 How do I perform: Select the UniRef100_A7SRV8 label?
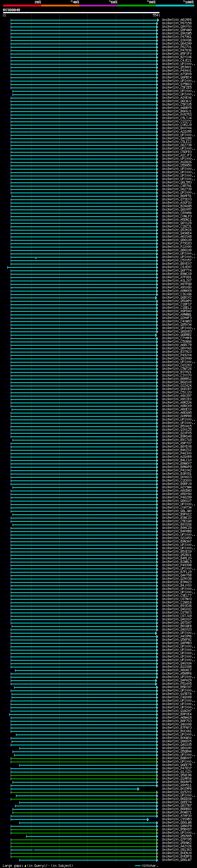pos(177,74)
